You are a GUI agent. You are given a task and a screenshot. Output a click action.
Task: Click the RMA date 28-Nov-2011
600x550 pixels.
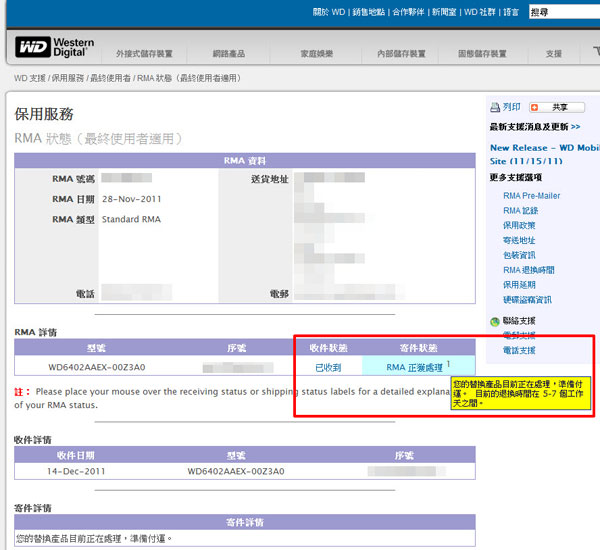pos(132,199)
